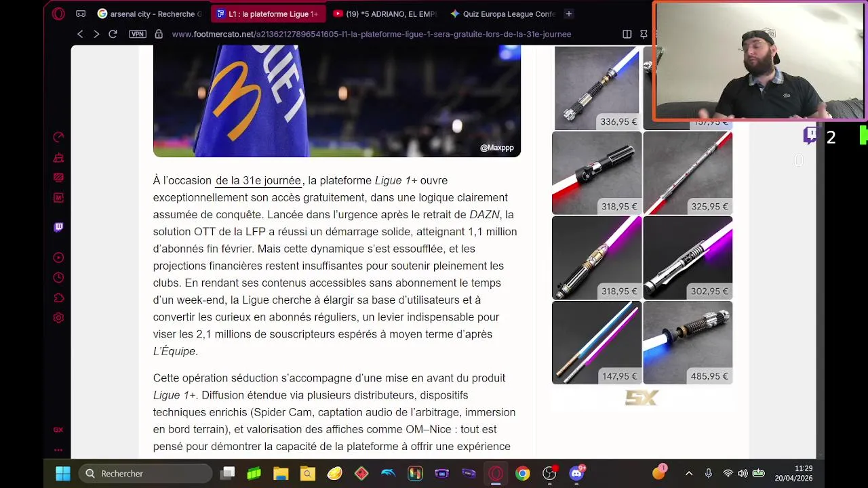
Task: Open the GX Corner gamepad icon
Action: pyautogui.click(x=81, y=14)
